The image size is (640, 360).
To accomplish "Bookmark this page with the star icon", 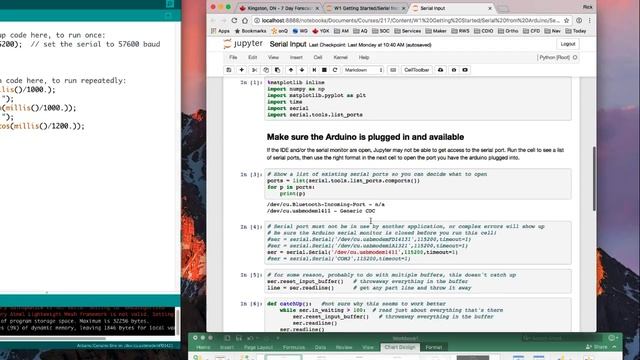I will coord(567,20).
